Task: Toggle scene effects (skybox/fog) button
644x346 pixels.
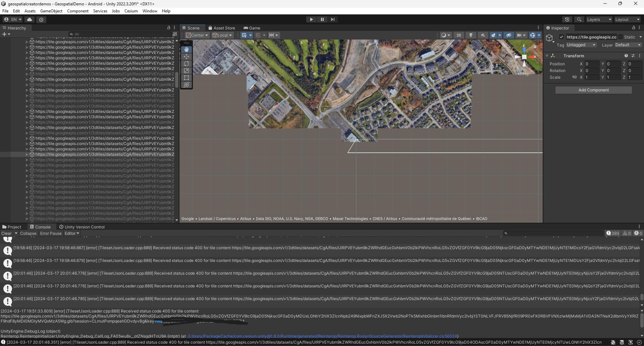Action: point(493,35)
